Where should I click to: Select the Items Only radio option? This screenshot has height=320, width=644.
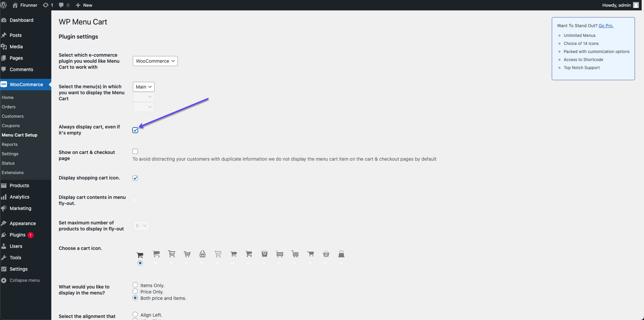point(135,285)
